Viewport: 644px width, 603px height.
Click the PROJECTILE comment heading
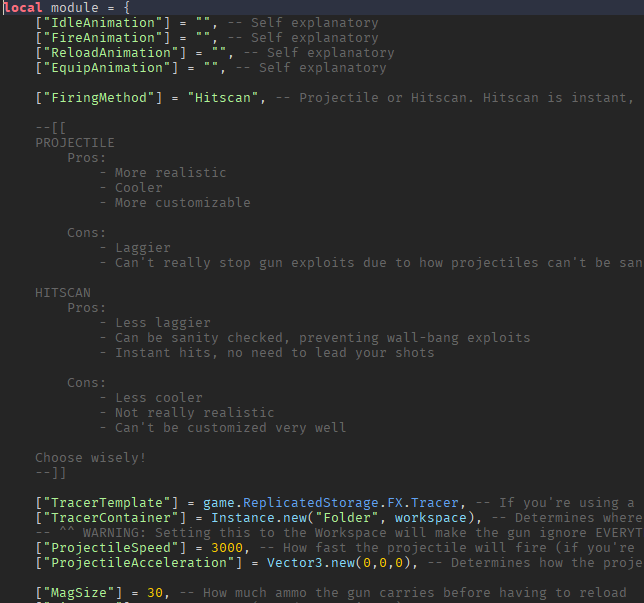(75, 143)
